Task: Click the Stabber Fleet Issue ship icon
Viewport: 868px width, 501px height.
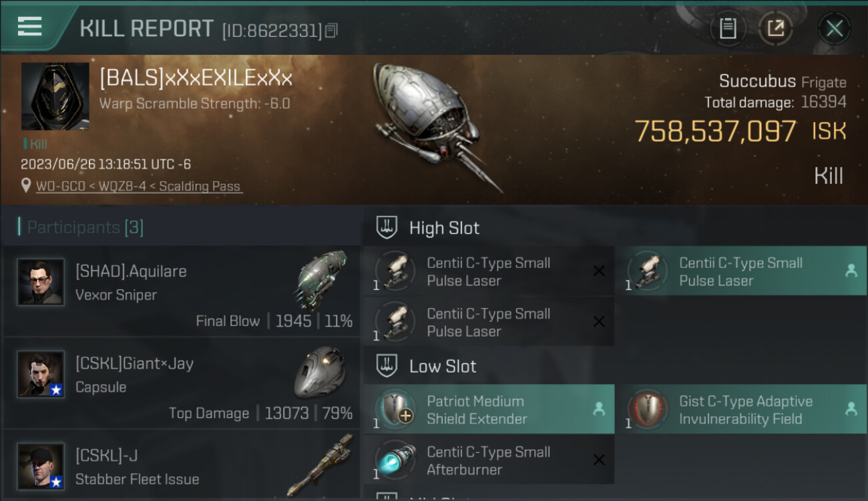Action: point(321,464)
